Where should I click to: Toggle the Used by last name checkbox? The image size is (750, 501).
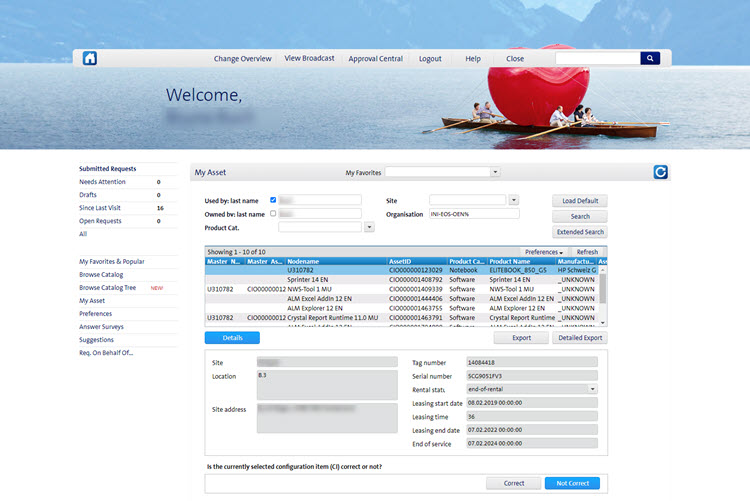point(273,201)
